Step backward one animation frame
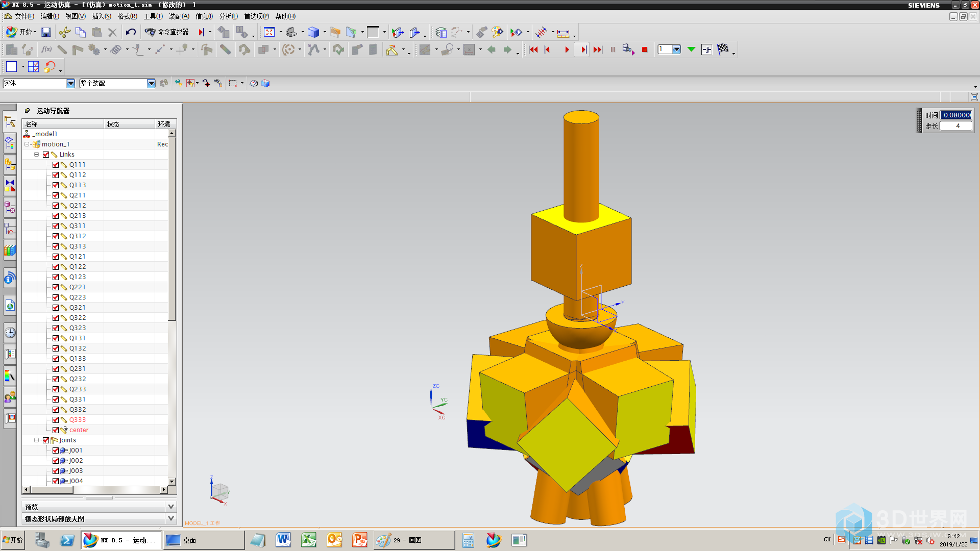The image size is (980, 551). [548, 49]
